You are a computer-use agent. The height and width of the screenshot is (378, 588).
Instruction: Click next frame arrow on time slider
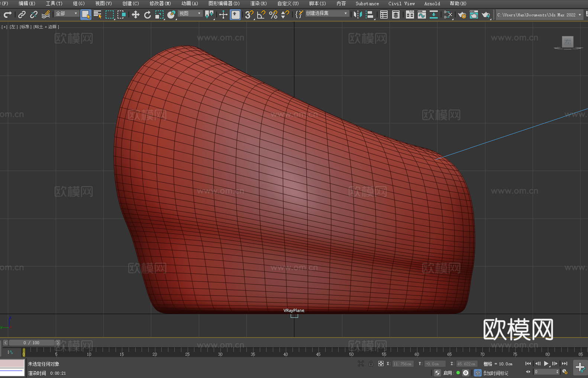58,343
